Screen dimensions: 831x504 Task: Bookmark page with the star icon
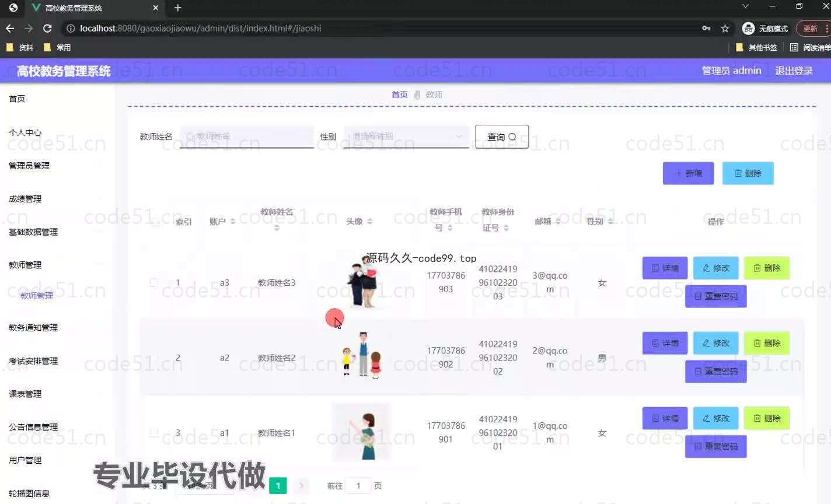pyautogui.click(x=725, y=28)
